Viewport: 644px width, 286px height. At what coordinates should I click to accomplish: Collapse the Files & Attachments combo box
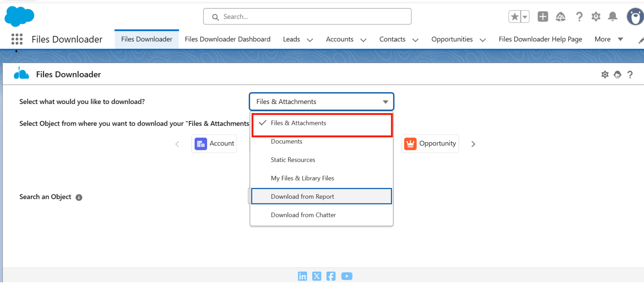coord(321,101)
